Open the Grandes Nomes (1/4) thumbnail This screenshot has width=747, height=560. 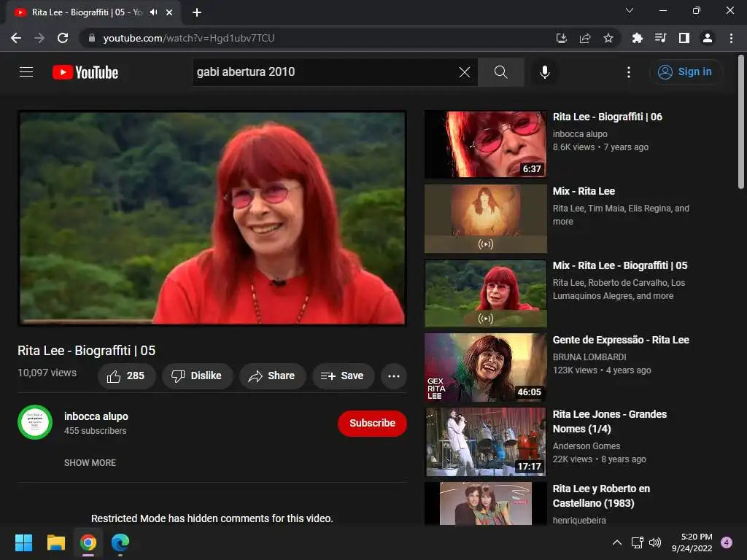tap(485, 441)
